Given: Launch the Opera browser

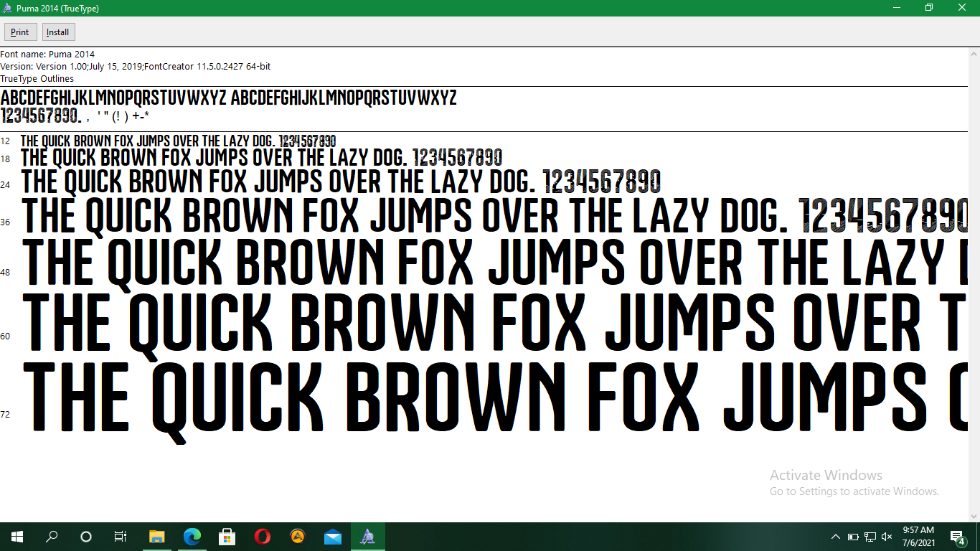Looking at the screenshot, I should pyautogui.click(x=261, y=536).
